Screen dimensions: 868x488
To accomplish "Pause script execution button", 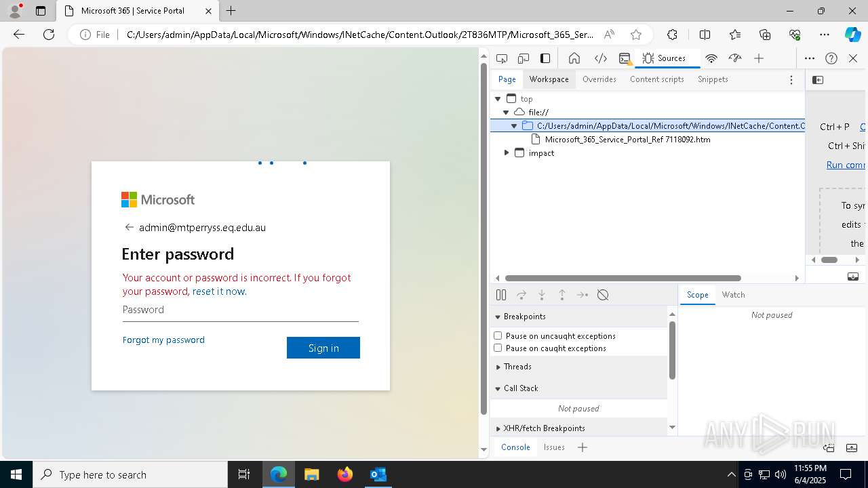I will 501,295.
